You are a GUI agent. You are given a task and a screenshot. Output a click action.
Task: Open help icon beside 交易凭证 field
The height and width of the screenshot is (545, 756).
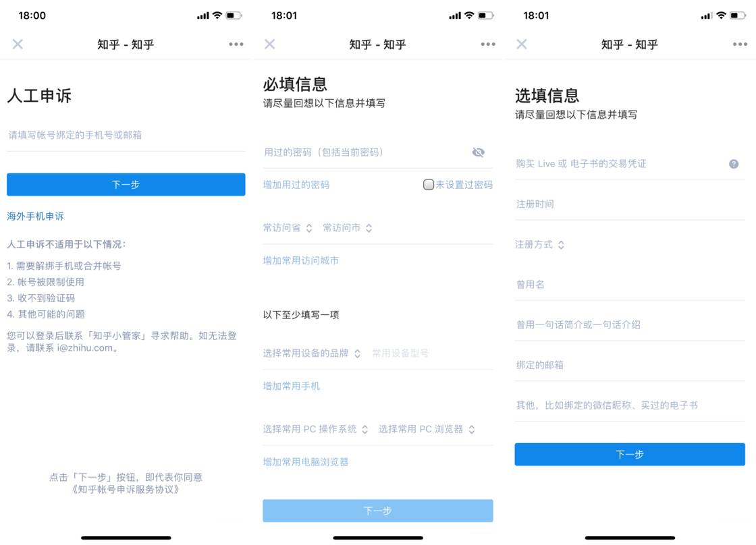coord(733,164)
